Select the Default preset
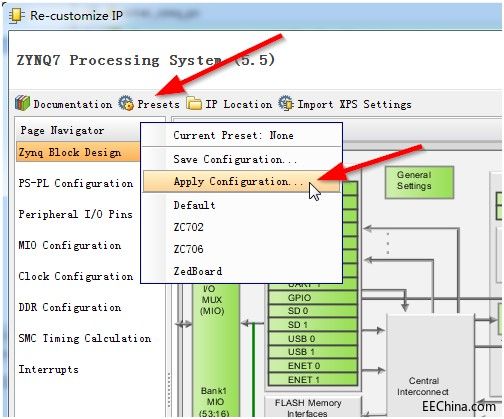 click(242, 205)
